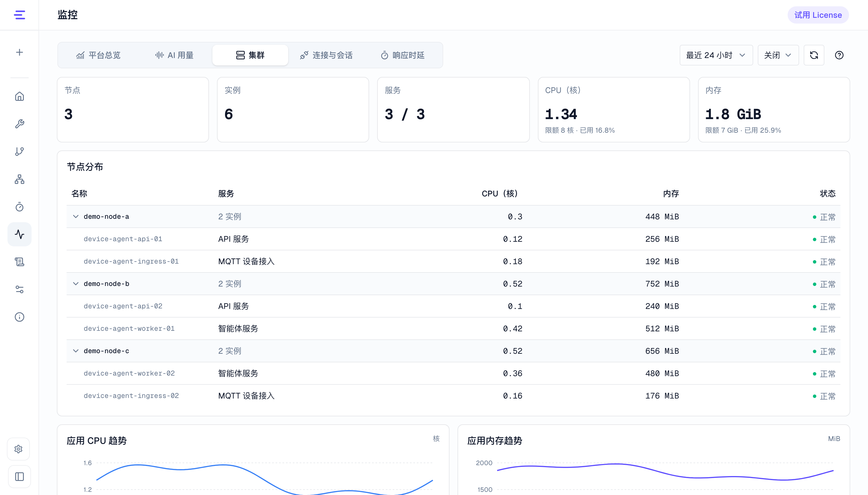Open the info circle sidebar icon
Viewport: 868px width, 495px height.
tap(19, 317)
